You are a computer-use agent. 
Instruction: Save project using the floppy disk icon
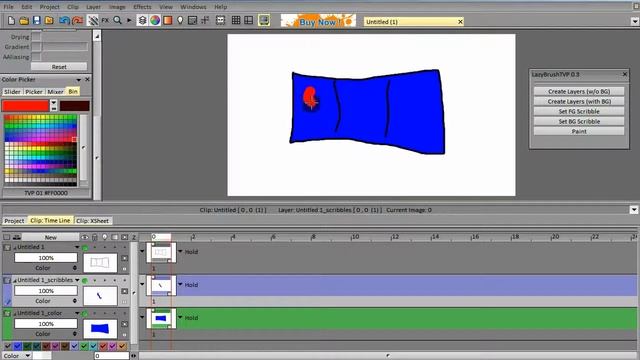pos(37,21)
